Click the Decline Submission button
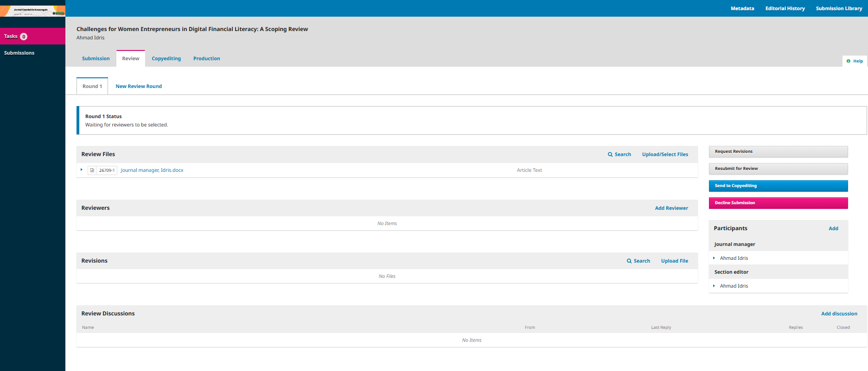 click(778, 203)
